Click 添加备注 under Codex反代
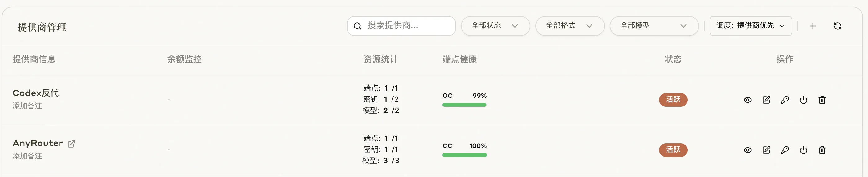Viewport: 868px width, 177px height. 27,106
